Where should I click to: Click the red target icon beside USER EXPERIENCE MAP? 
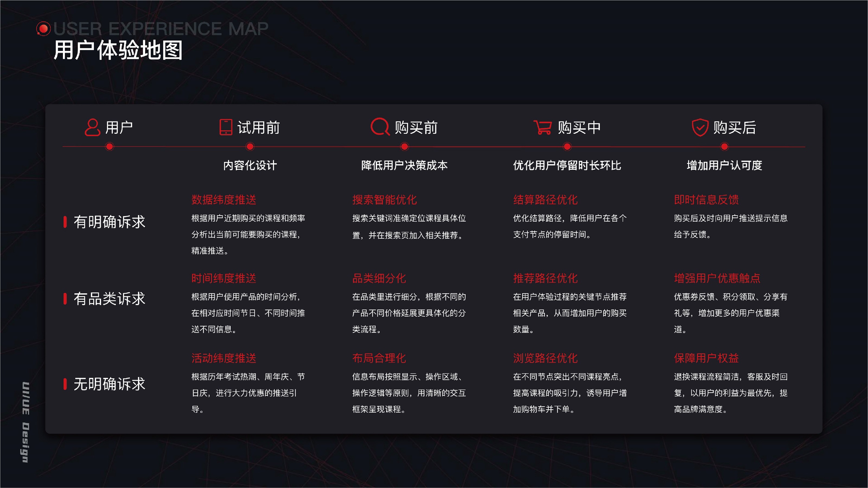pos(43,29)
